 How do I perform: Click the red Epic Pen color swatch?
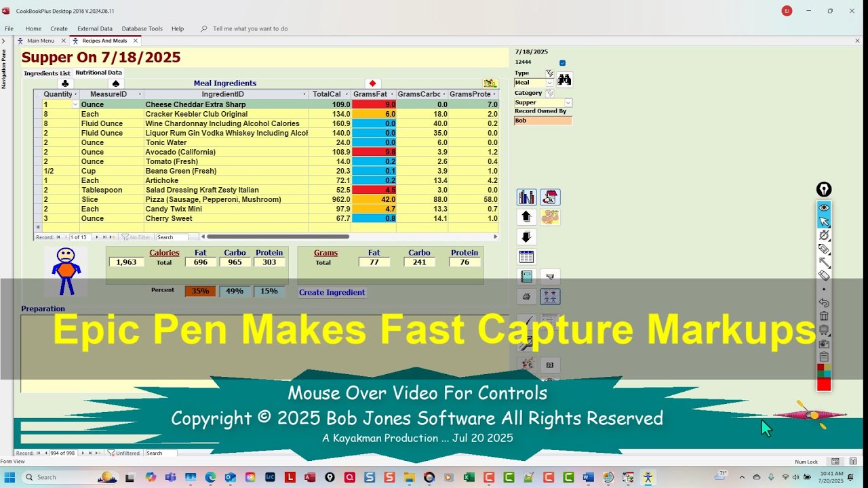click(x=824, y=385)
